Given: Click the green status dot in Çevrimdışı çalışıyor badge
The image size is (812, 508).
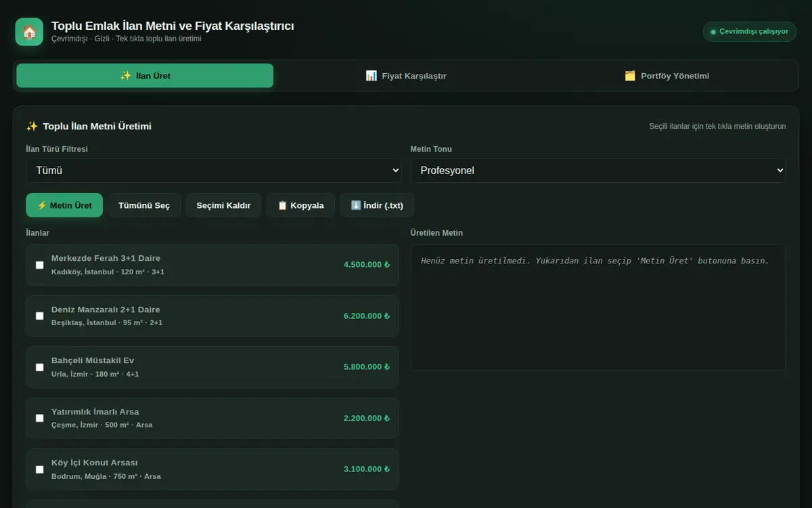Looking at the screenshot, I should tap(713, 32).
